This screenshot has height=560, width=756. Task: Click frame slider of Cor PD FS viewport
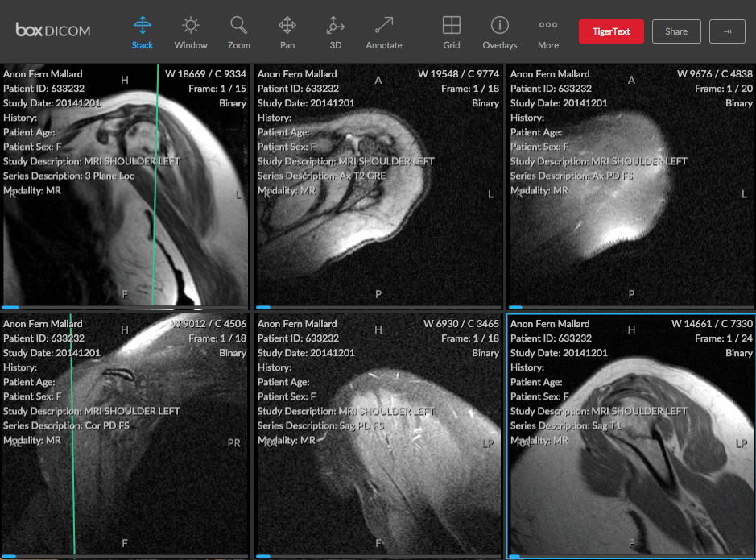point(125,557)
